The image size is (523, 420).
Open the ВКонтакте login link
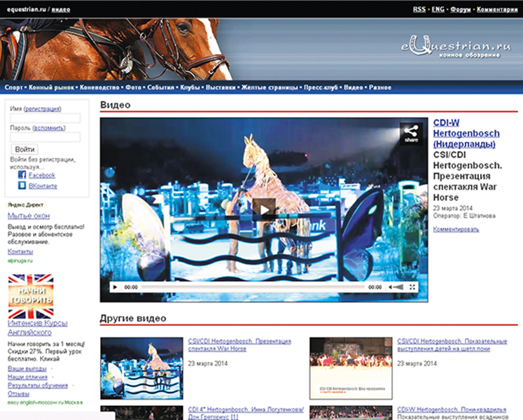point(43,185)
